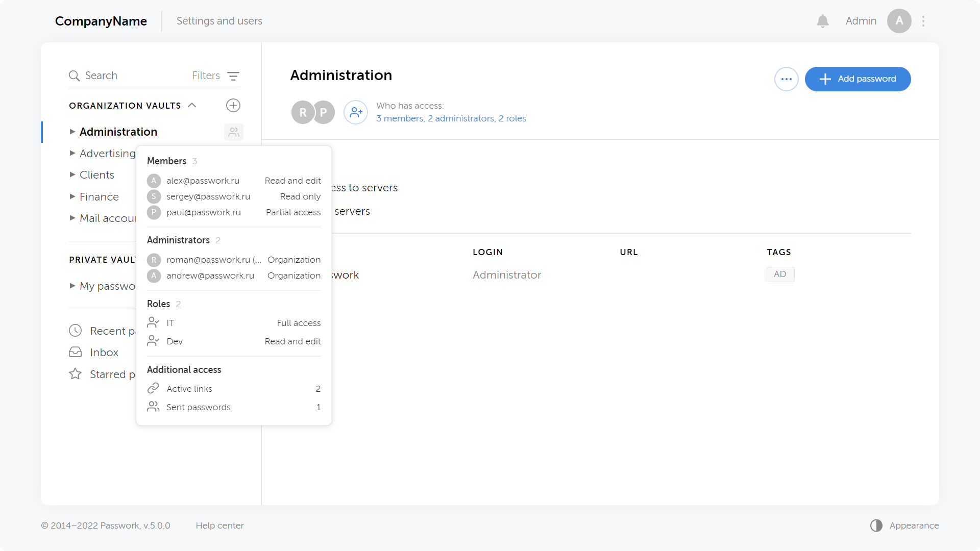The width and height of the screenshot is (980, 551).
Task: Click the notification bell icon
Action: [x=822, y=21]
